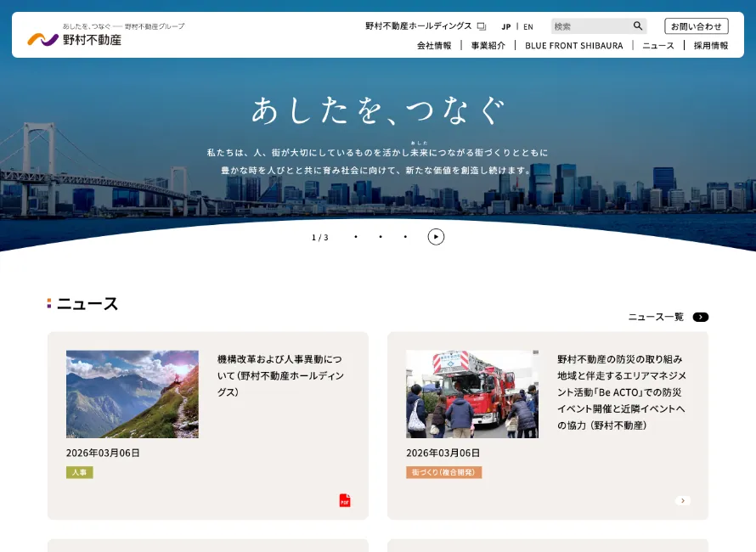This screenshot has height=552, width=756.
Task: Click into the 検索 search field
Action: coord(590,26)
